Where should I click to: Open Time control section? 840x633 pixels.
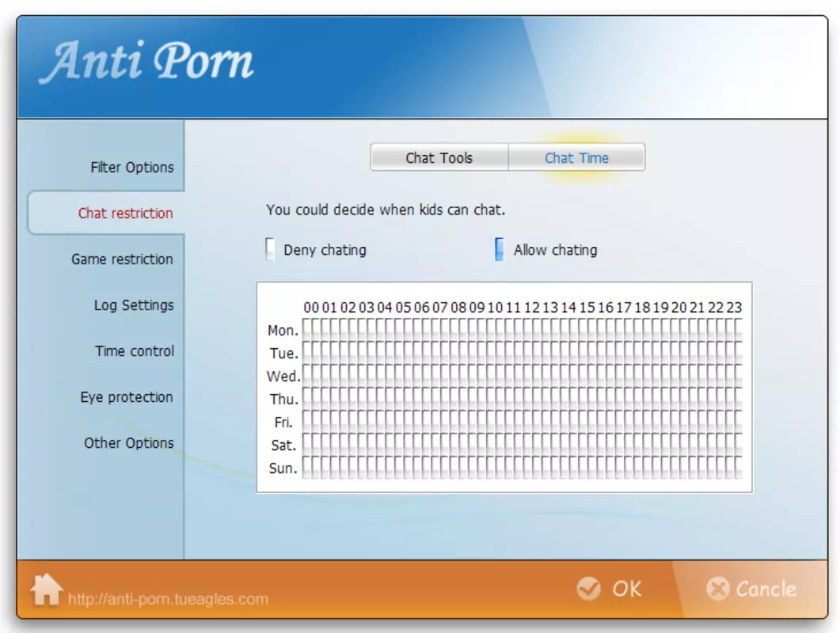point(135,351)
